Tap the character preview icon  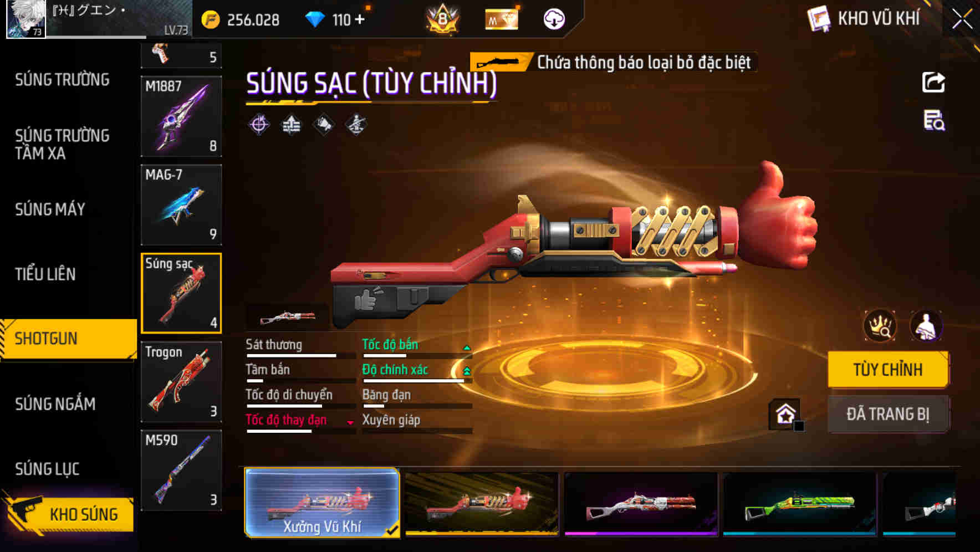pyautogui.click(x=926, y=326)
